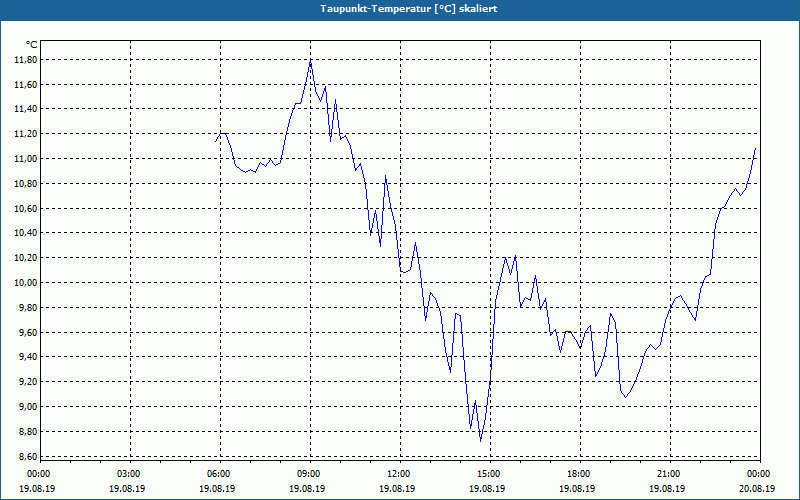The width and height of the screenshot is (800, 500).
Task: Select the 10,00 y-axis label
Action: click(26, 283)
